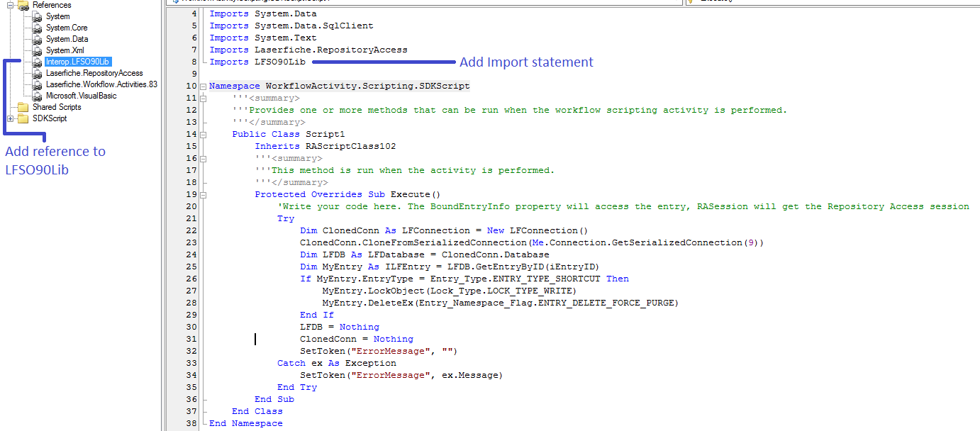Collapse the Execute sub on line 19

click(204, 195)
